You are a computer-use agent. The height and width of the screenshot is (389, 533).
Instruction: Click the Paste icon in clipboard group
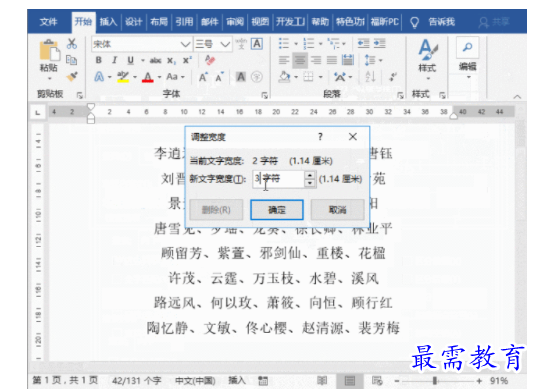point(49,50)
